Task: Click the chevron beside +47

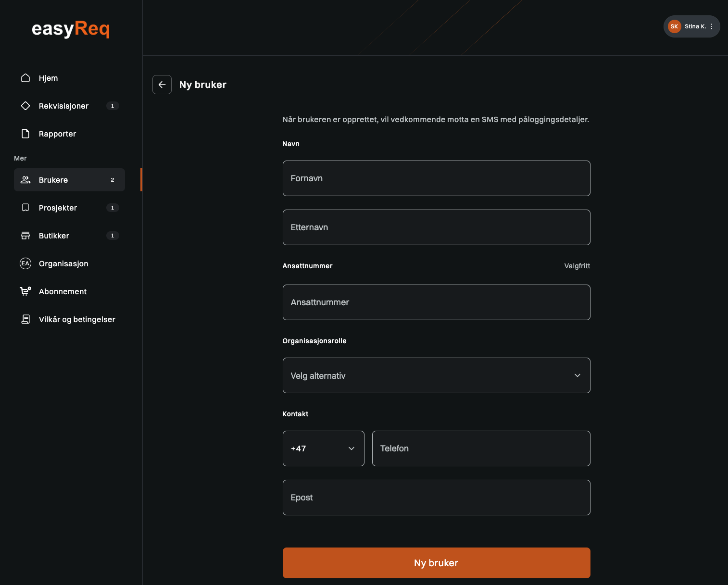Action: pyautogui.click(x=351, y=448)
